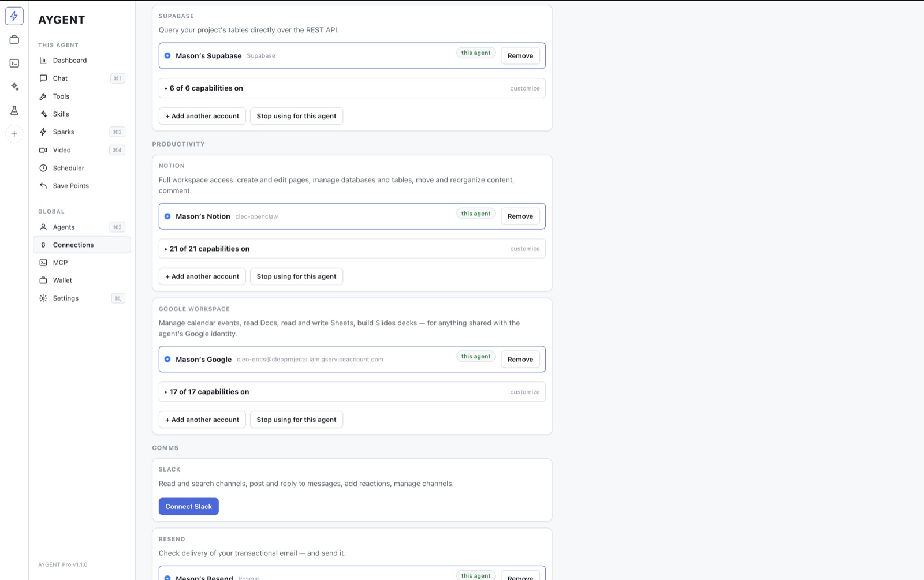Click the Chat speech bubble icon

click(43, 78)
